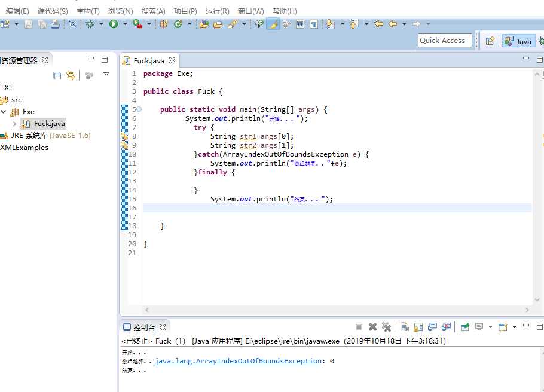The image size is (544, 392).
Task: Click the Debug bug icon in toolbar
Action: tap(90, 24)
